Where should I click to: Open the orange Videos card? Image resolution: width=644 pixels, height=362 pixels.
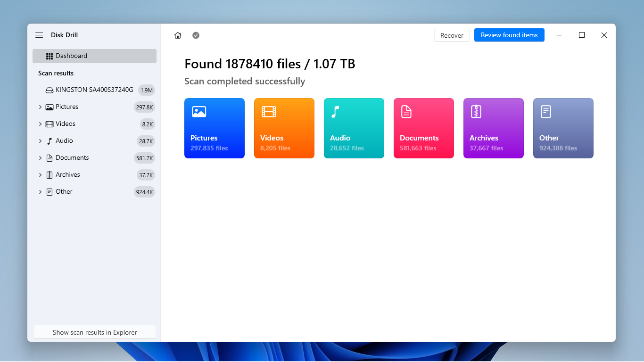[284, 128]
